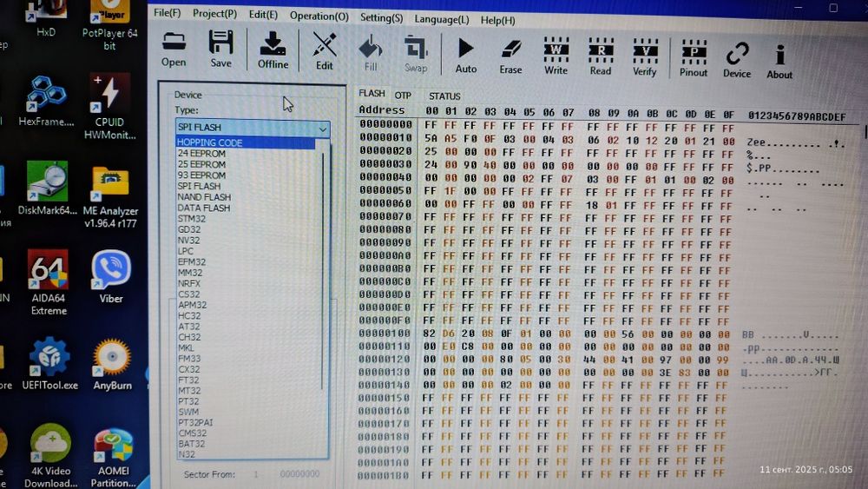Open the Setting(S) menu

click(381, 17)
